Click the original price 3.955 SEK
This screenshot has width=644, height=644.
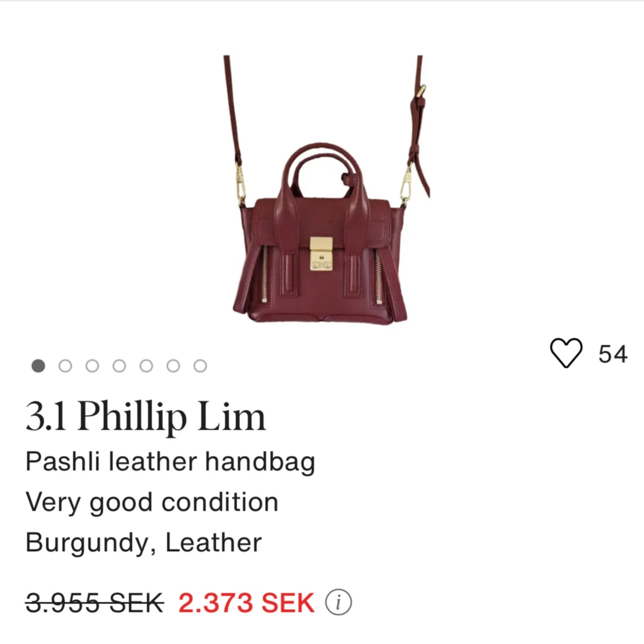pos(95,603)
